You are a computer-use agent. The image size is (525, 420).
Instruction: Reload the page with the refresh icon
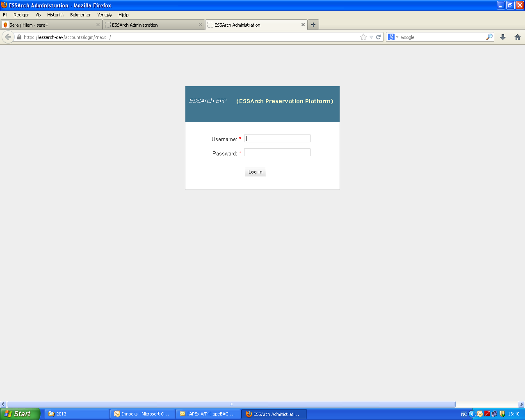click(379, 37)
